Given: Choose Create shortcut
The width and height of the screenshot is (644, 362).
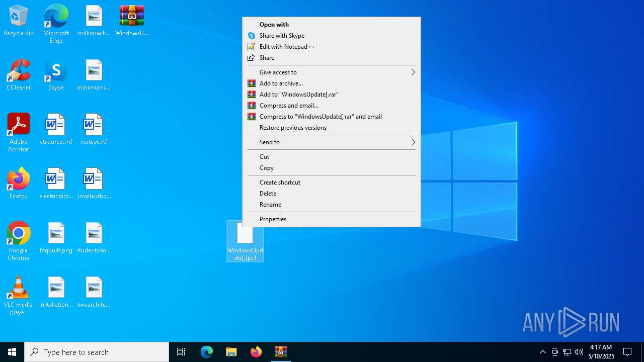Looking at the screenshot, I should click(x=332, y=183).
